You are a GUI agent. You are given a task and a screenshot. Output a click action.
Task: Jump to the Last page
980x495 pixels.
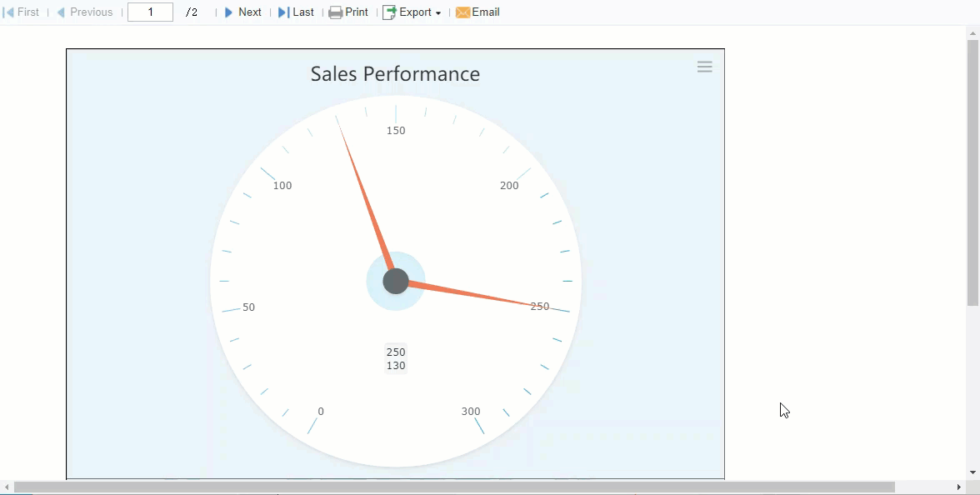point(296,12)
